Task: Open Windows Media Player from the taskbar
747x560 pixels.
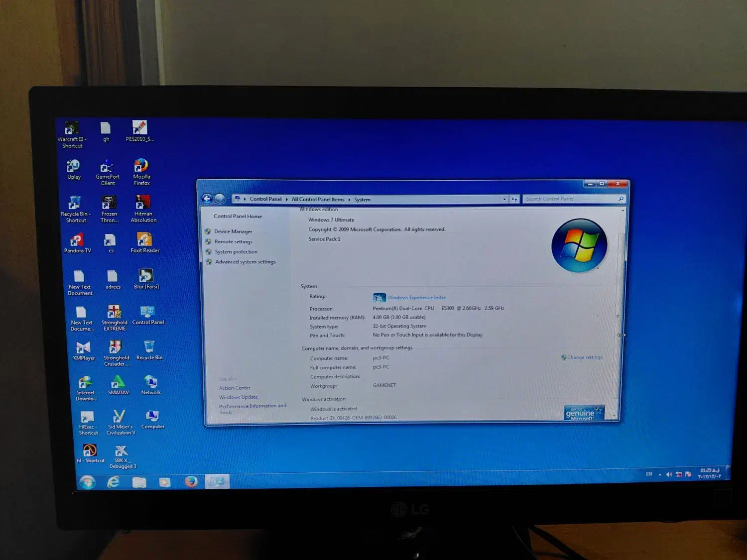Action: (165, 482)
